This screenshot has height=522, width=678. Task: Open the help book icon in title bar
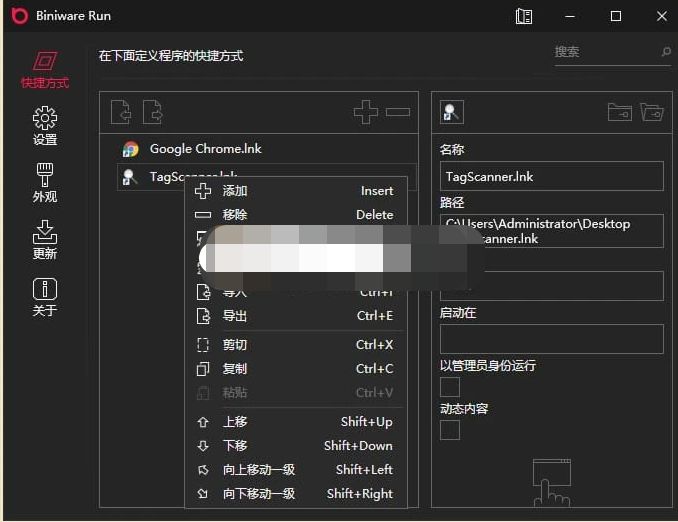524,16
